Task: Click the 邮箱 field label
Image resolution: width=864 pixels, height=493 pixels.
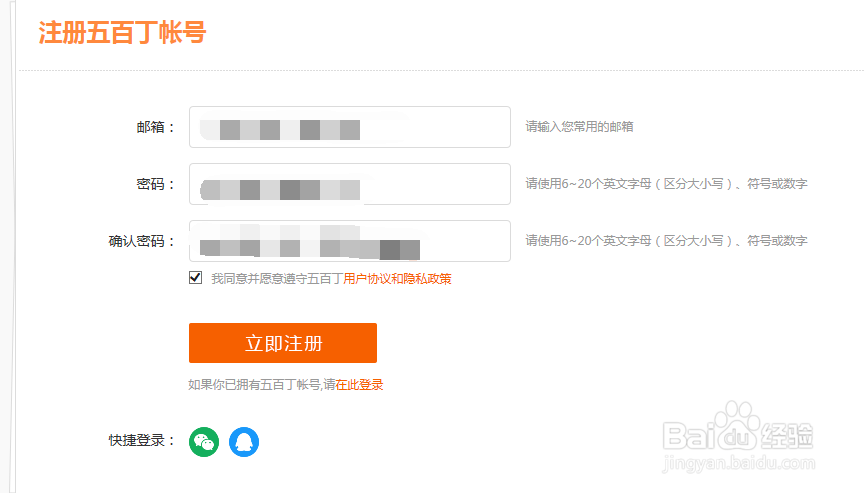Action: (x=155, y=127)
